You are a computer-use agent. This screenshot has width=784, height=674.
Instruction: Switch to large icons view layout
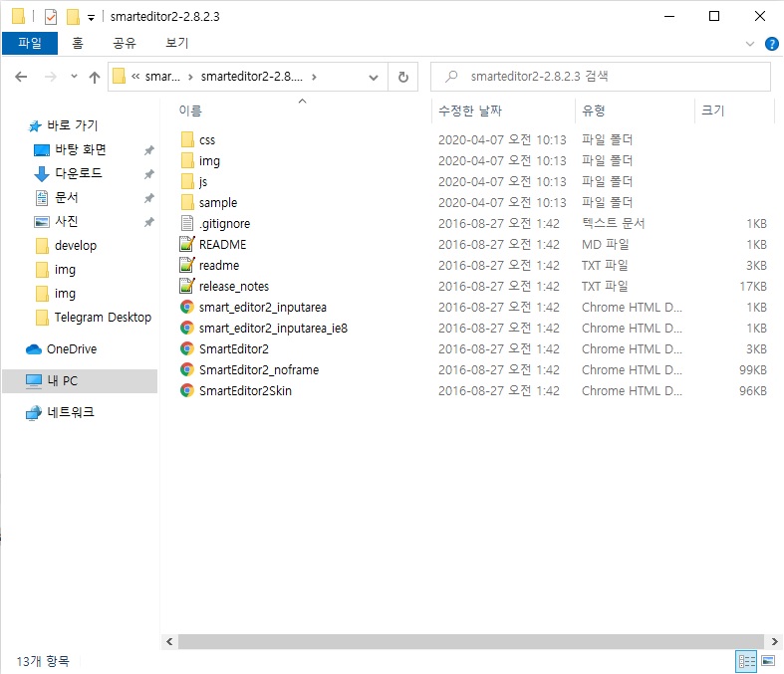pyautogui.click(x=768, y=661)
